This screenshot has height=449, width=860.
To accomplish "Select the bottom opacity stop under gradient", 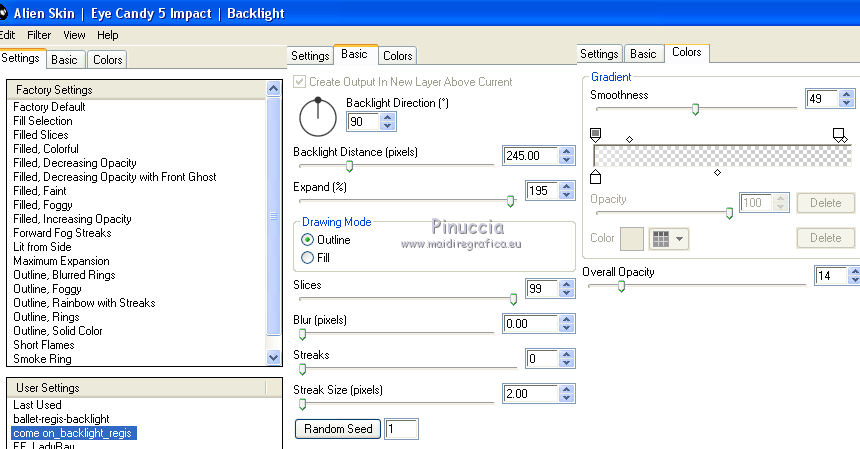I will pos(595,177).
